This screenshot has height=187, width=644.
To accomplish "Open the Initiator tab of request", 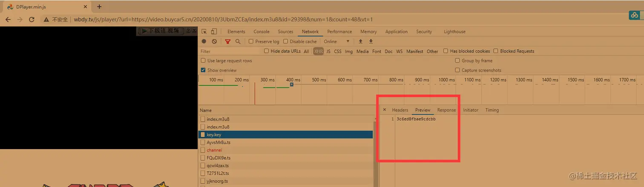I will pyautogui.click(x=471, y=110).
